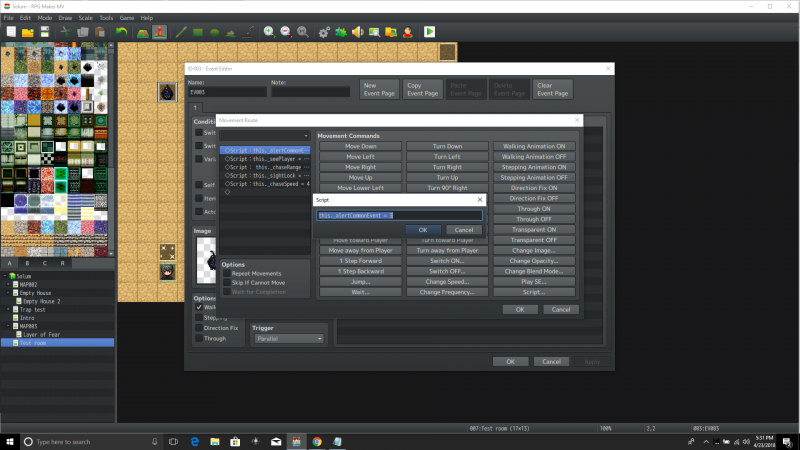Screen dimensions: 800x450
Task: Toggle the Self Switch condition checkbox
Action: [x=199, y=185]
